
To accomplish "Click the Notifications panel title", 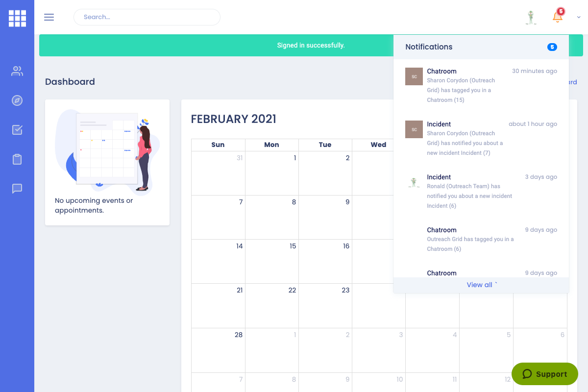I will tap(429, 47).
